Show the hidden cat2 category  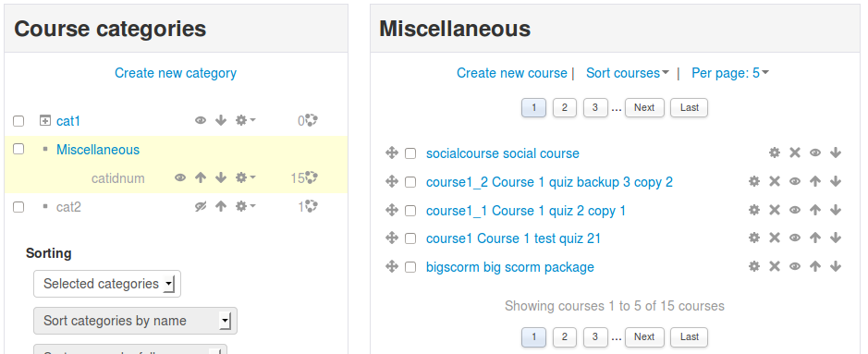(201, 206)
